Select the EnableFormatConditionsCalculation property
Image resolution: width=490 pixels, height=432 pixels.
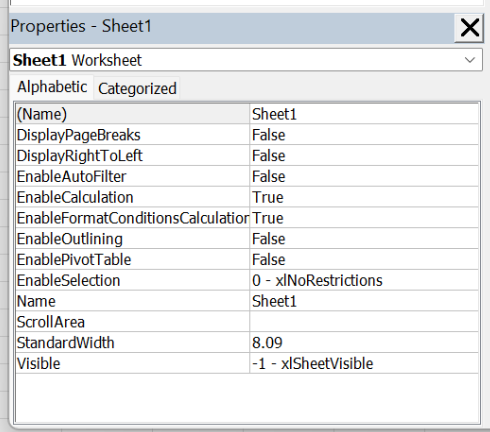click(x=132, y=218)
